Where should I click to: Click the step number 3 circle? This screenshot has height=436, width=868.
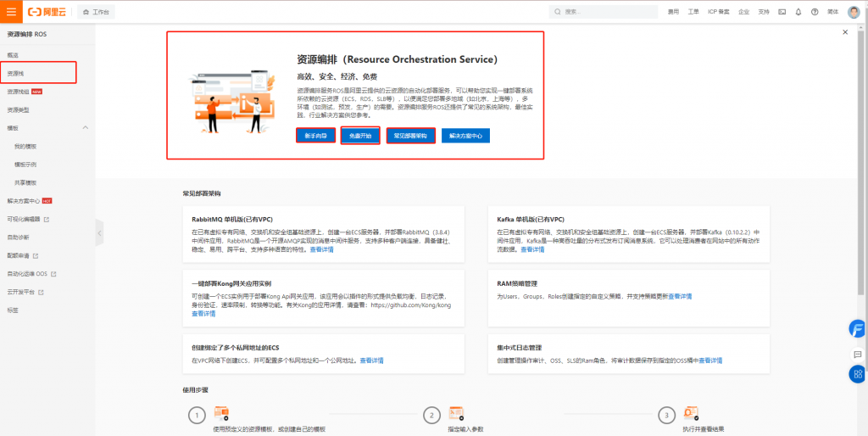coord(666,416)
